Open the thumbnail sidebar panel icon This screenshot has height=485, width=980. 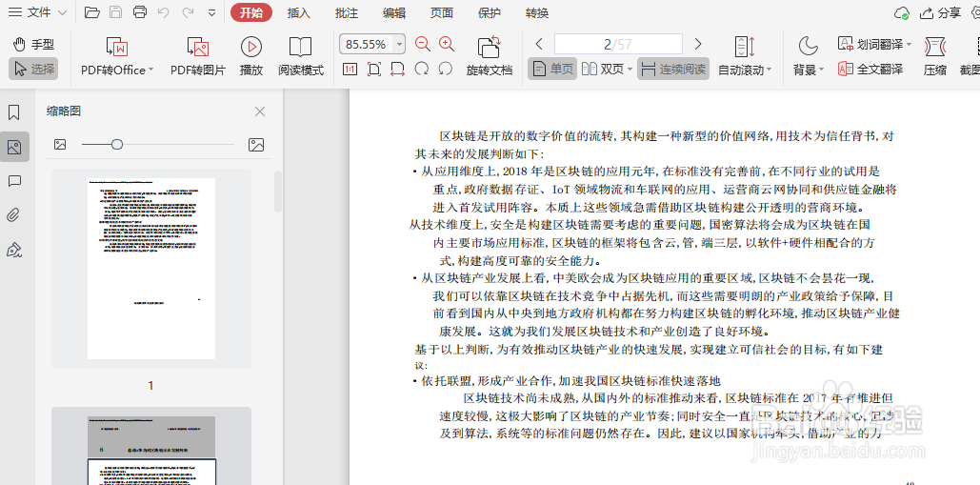click(x=13, y=147)
